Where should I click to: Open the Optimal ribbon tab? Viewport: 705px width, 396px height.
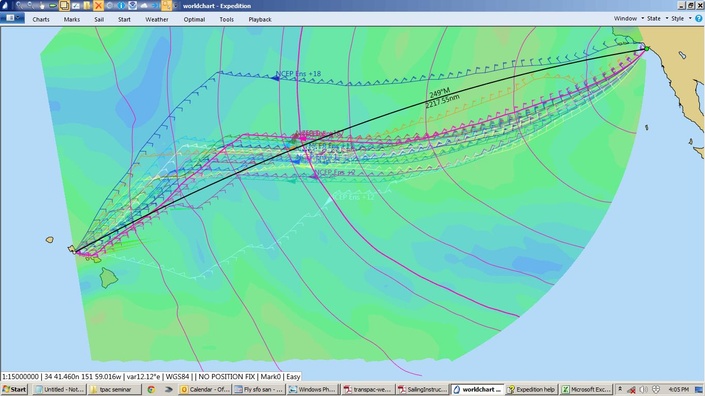coord(194,19)
